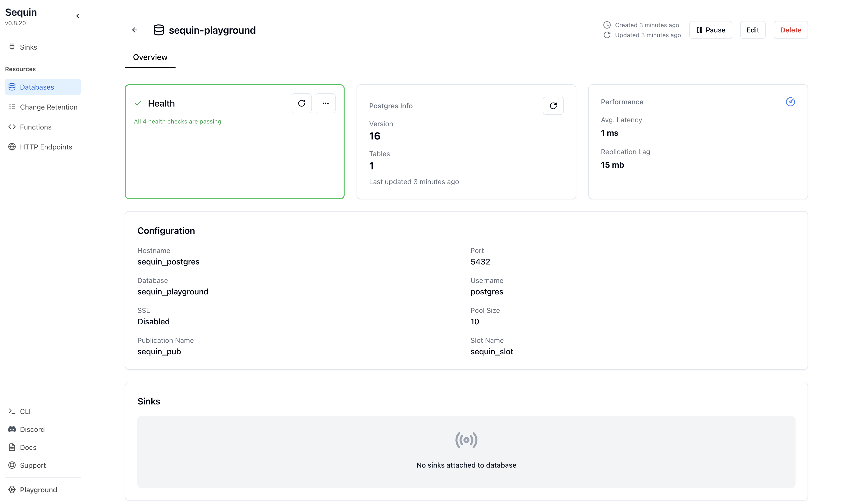This screenshot has width=843, height=504.
Task: Open the CLI documentation link
Action: (x=25, y=411)
